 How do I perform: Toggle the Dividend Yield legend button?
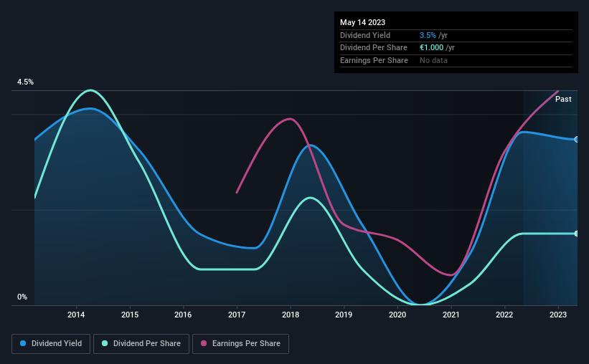coord(51,344)
